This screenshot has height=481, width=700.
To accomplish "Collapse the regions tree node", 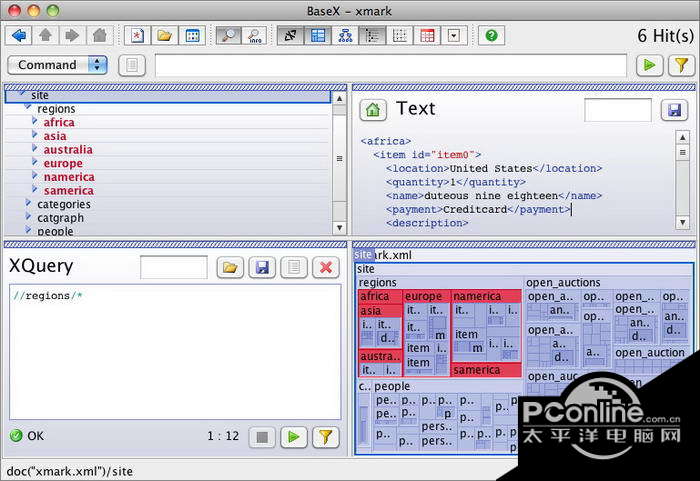I will coord(28,107).
